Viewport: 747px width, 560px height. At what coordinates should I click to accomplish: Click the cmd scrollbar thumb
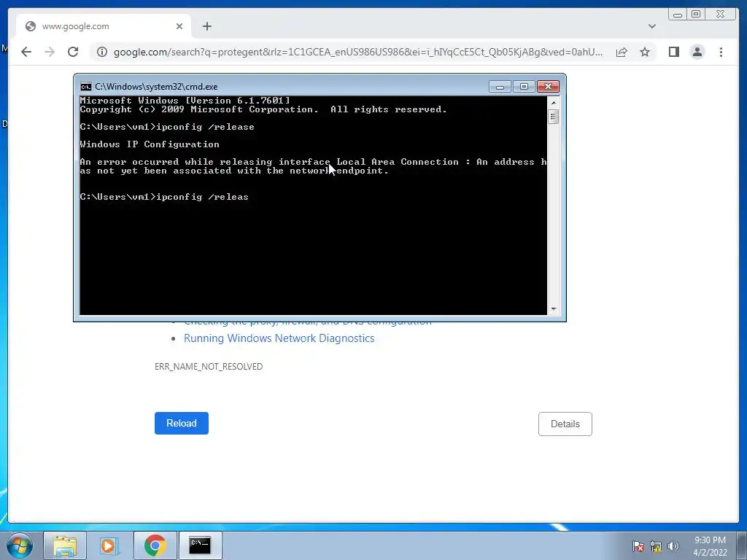tap(553, 117)
